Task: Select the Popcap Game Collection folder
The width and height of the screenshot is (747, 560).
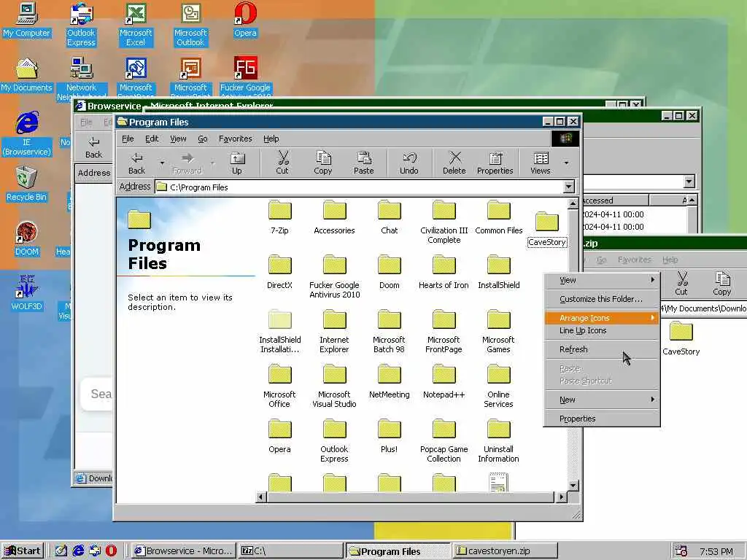Action: pos(444,441)
